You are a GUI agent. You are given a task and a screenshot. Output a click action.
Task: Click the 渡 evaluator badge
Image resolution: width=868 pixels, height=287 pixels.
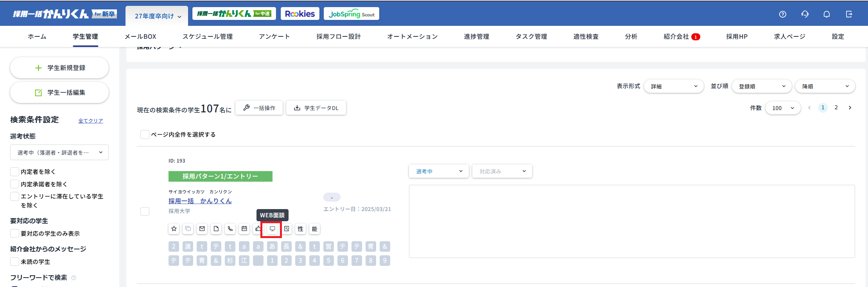click(188, 246)
